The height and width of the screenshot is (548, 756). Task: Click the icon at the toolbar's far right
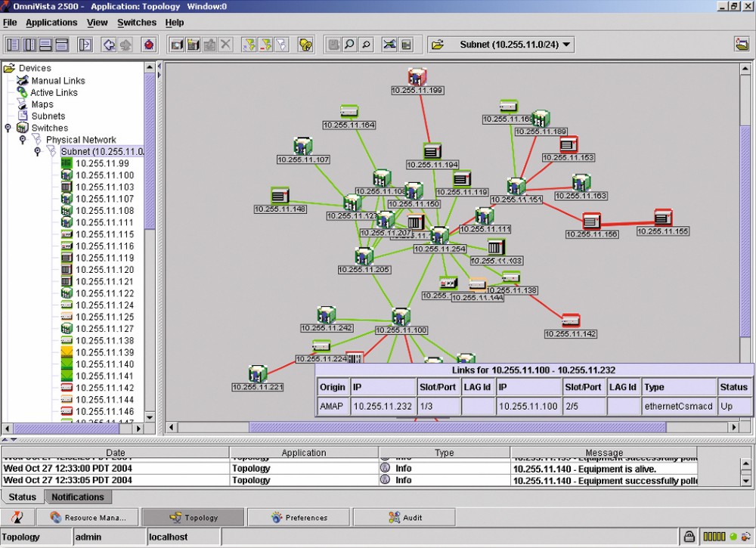coord(742,44)
